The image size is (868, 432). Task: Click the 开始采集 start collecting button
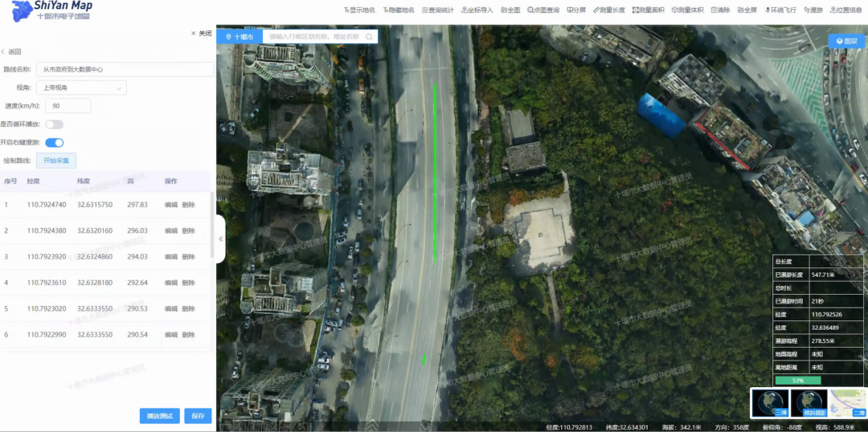click(56, 161)
